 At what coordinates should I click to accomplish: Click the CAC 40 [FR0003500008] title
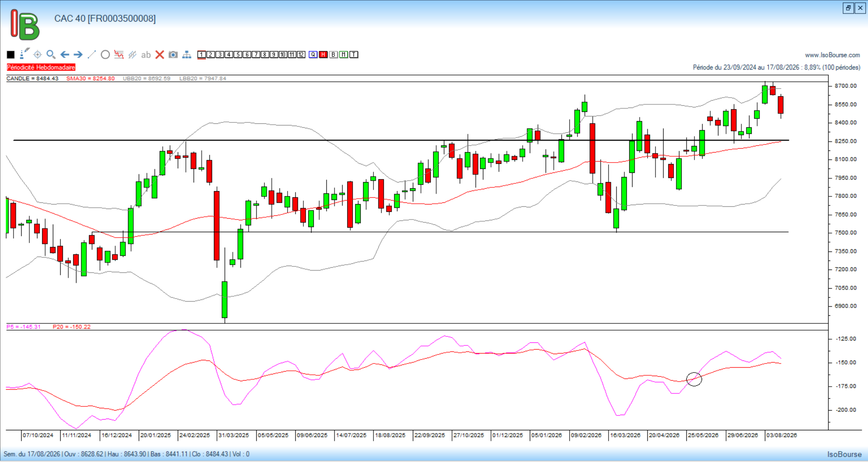[105, 19]
